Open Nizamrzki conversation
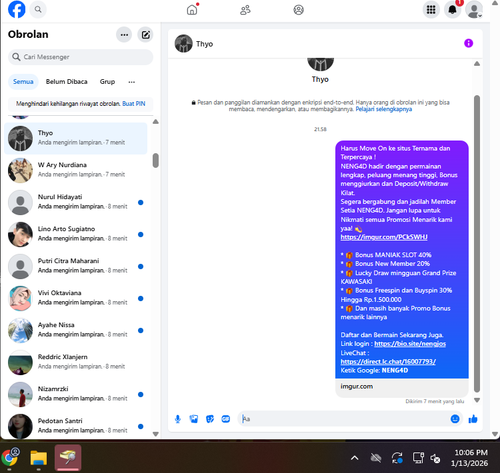Viewport: 500px width, 473px height. (x=76, y=394)
